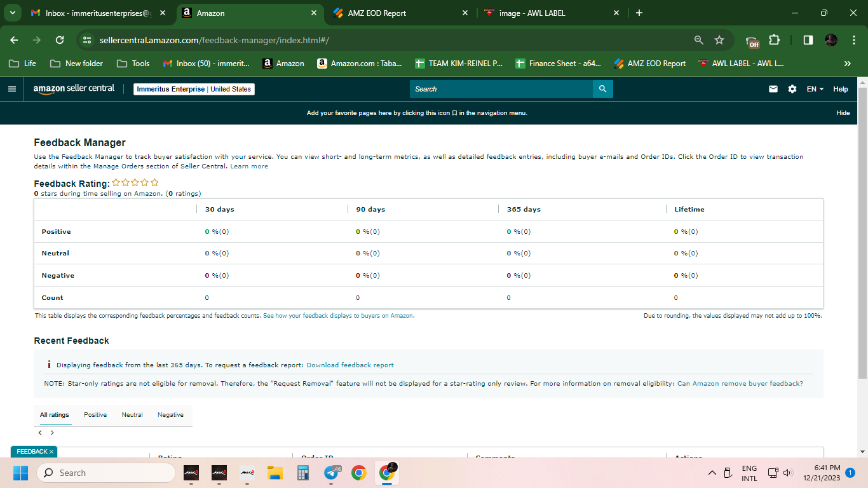Select the All ratings tab
868x488 pixels.
coord(55,415)
